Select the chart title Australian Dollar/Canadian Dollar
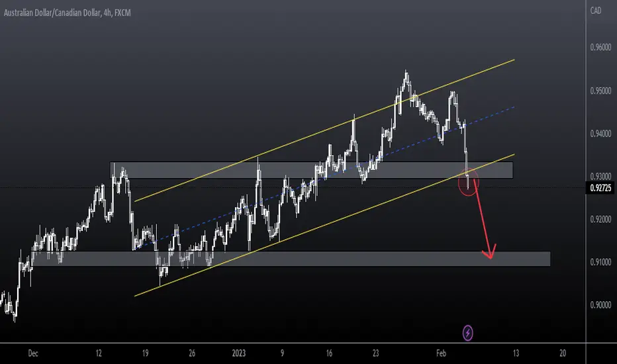Viewport: 617px width, 364px height. [x=52, y=13]
